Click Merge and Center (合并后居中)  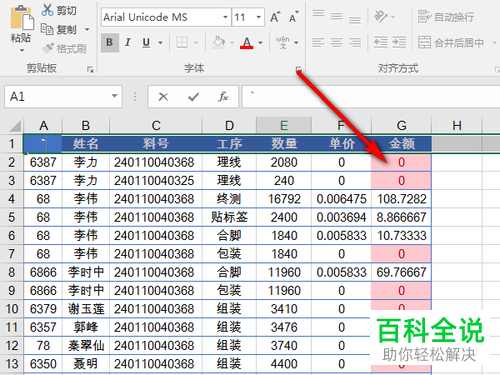[x=451, y=43]
